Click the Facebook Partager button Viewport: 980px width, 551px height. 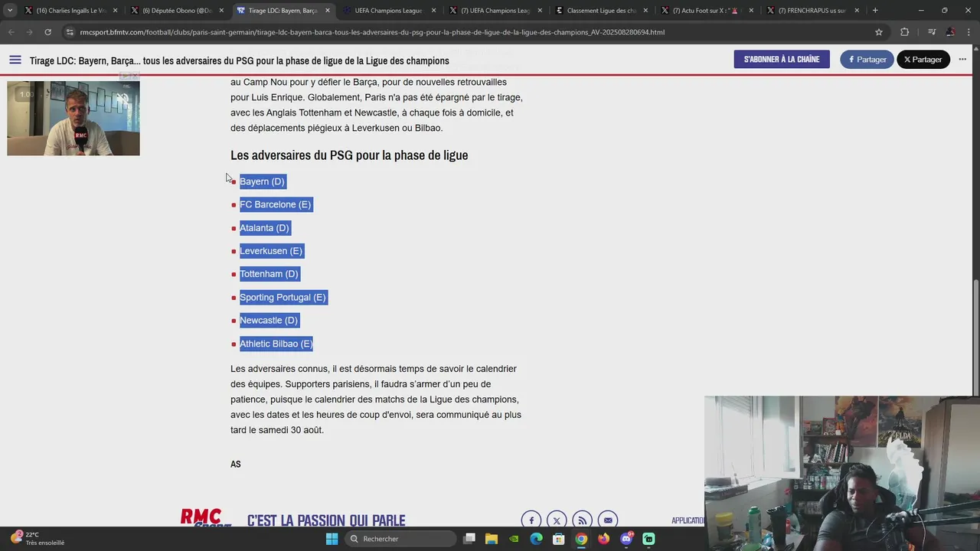tap(867, 60)
